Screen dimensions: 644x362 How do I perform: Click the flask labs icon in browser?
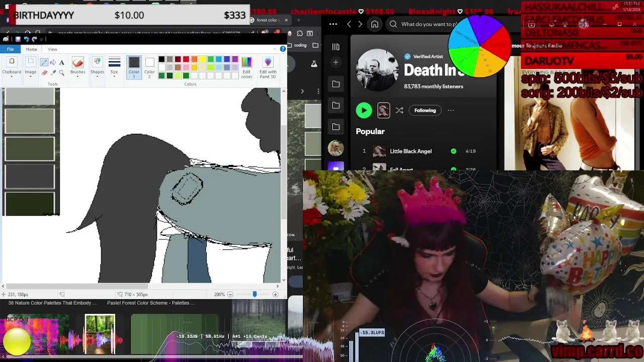314,64
